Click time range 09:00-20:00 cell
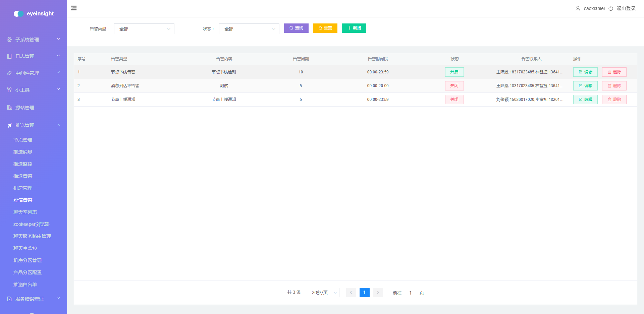Image resolution: width=644 pixels, height=314 pixels. point(378,86)
